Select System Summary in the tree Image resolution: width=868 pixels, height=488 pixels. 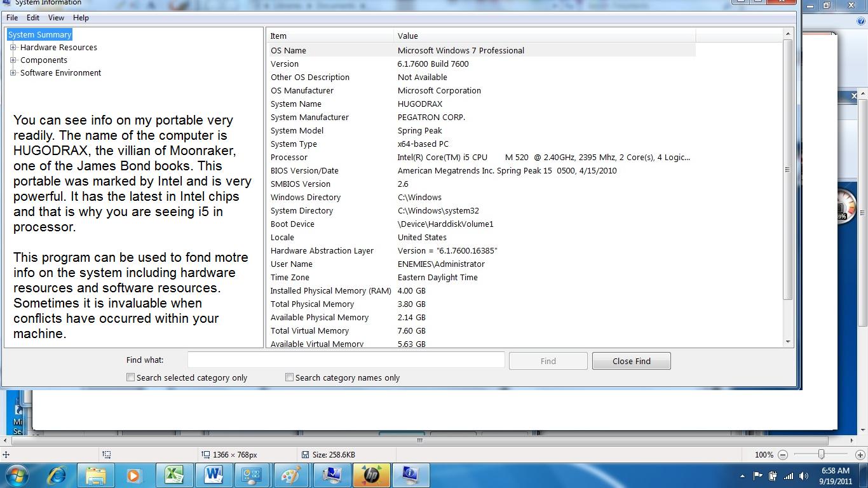click(39, 34)
